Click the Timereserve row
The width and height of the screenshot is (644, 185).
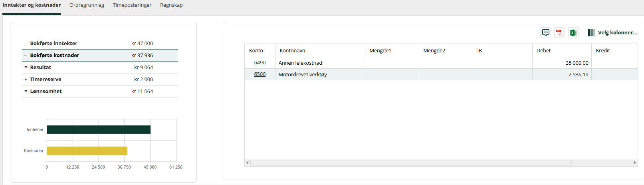click(x=100, y=80)
